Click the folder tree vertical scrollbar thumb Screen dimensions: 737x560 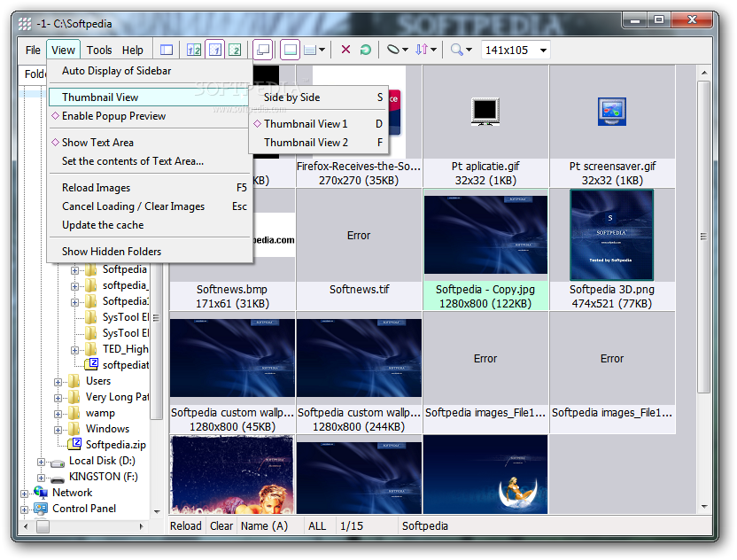[156, 318]
